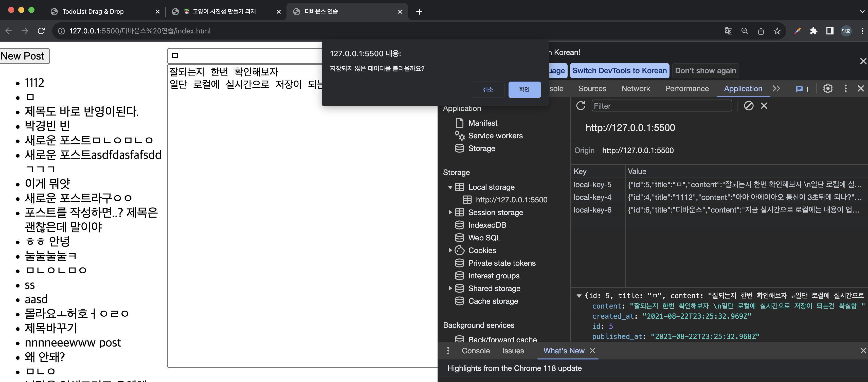Click the share page icon in address bar
This screenshot has width=868, height=382.
(761, 31)
